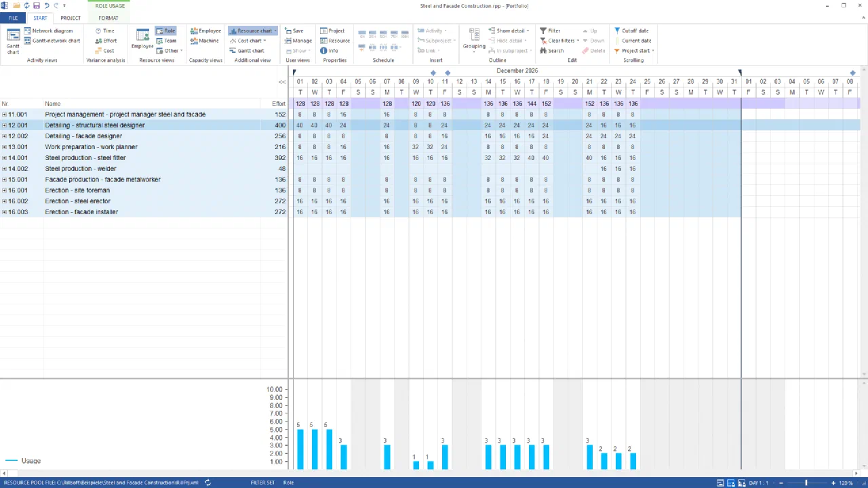868x488 pixels.
Task: Open Project properties
Action: pyautogui.click(x=332, y=30)
